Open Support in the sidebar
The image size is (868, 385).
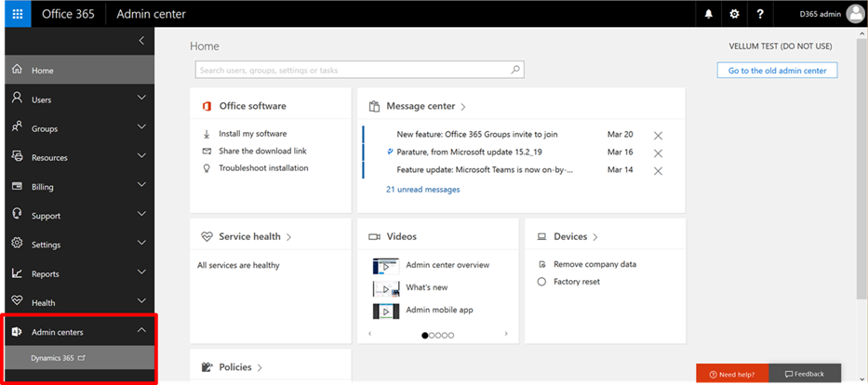click(80, 216)
